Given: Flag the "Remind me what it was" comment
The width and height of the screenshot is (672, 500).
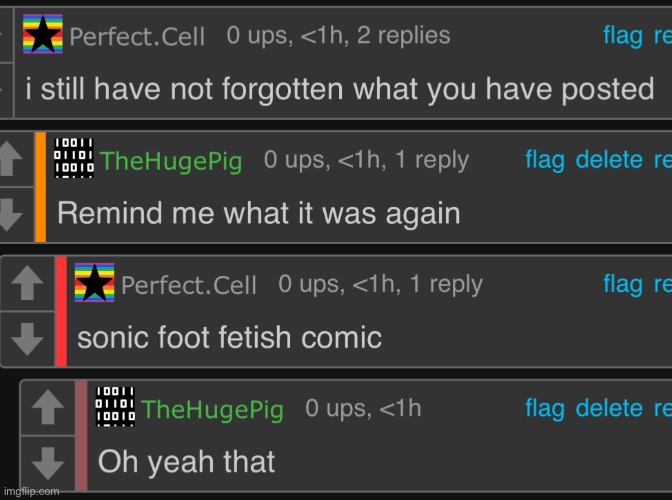Looking at the screenshot, I should tap(545, 160).
